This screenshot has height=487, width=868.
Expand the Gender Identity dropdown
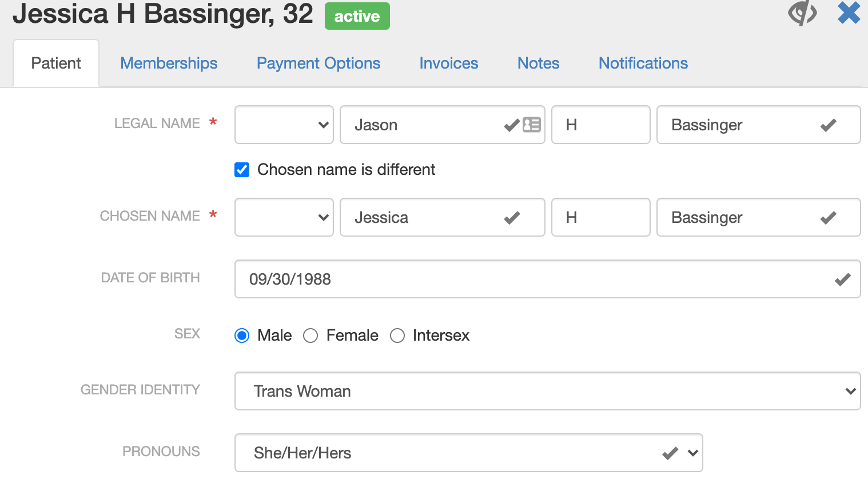click(x=548, y=391)
